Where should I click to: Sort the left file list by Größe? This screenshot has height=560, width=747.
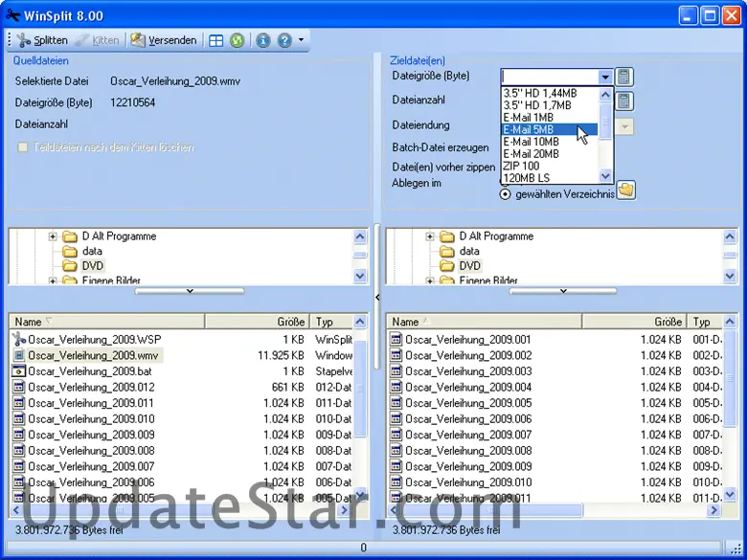click(x=258, y=322)
